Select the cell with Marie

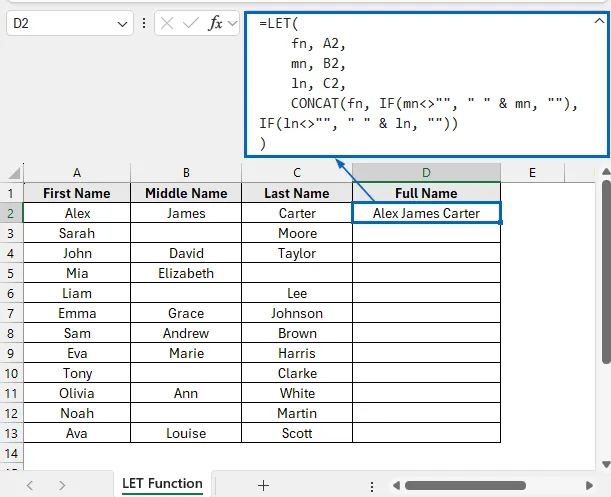click(x=186, y=353)
